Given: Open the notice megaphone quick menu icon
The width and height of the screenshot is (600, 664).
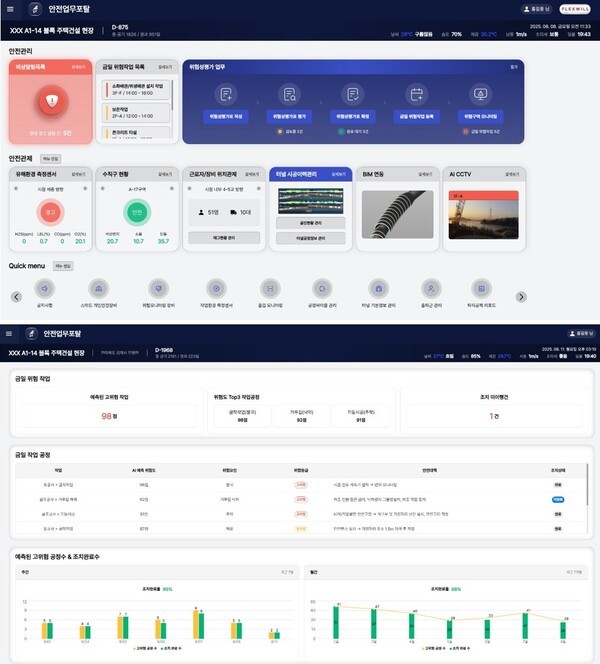Looking at the screenshot, I should (x=44, y=289).
